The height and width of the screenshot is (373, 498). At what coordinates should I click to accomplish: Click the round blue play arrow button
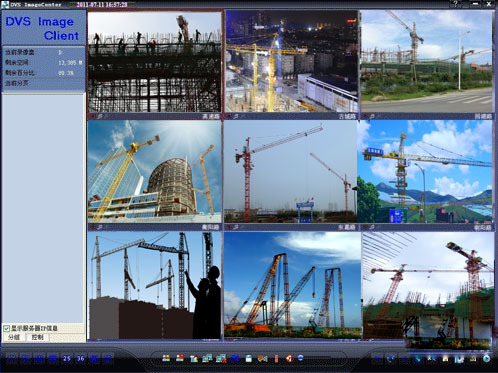coord(487,359)
